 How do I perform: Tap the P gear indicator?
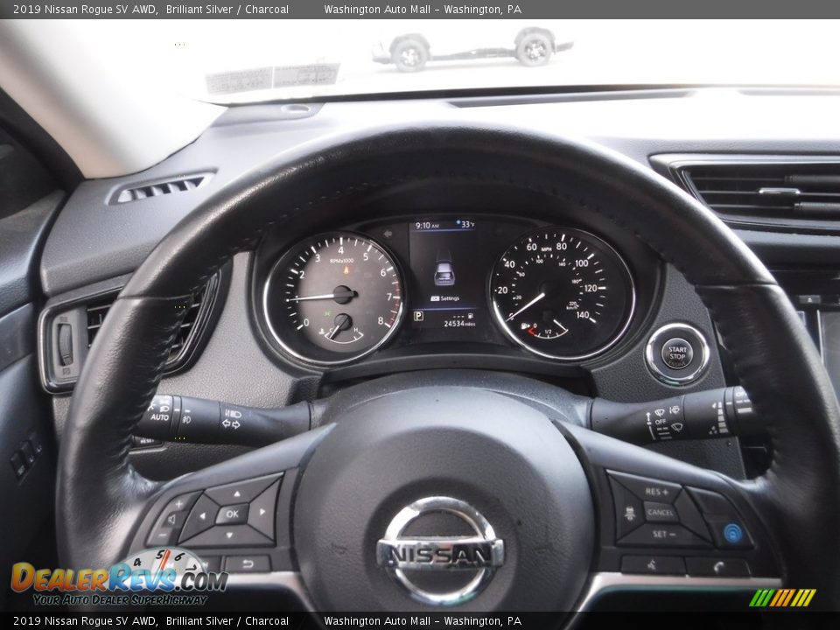coord(418,317)
